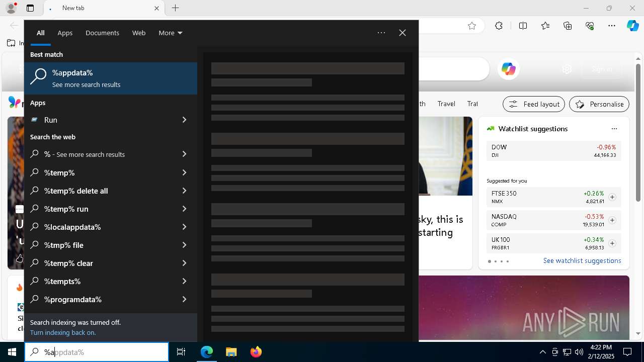Open Edge Collections
Screen dimensions: 644x362
568,26
